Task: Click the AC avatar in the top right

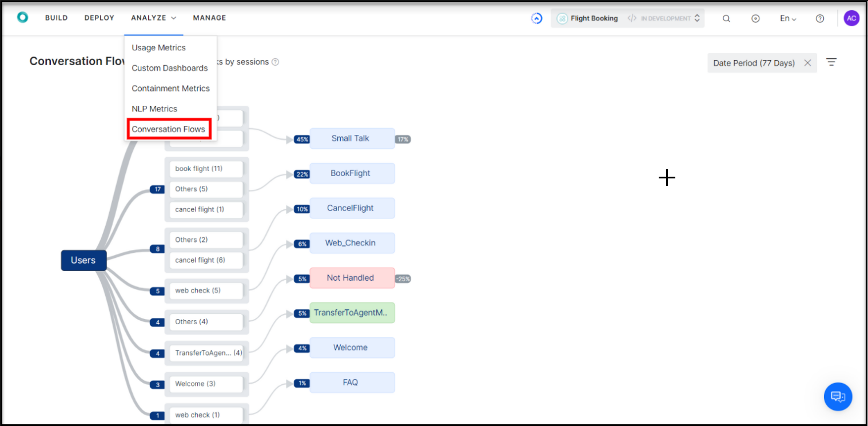Action: tap(851, 18)
